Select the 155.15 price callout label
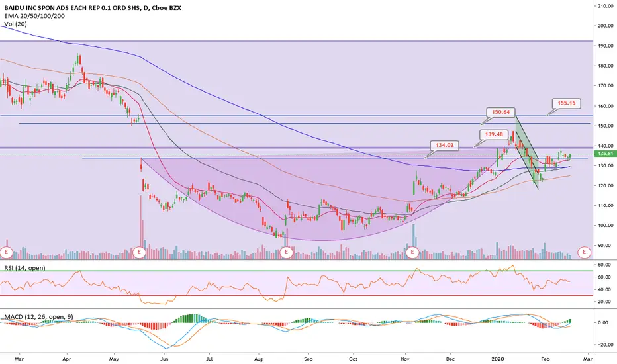The height and width of the screenshot is (364, 617). point(566,103)
